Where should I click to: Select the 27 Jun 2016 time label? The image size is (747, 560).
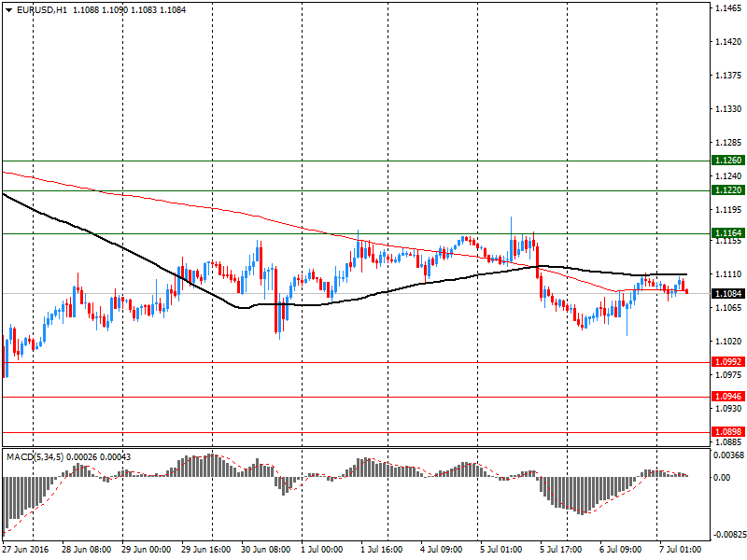25,550
